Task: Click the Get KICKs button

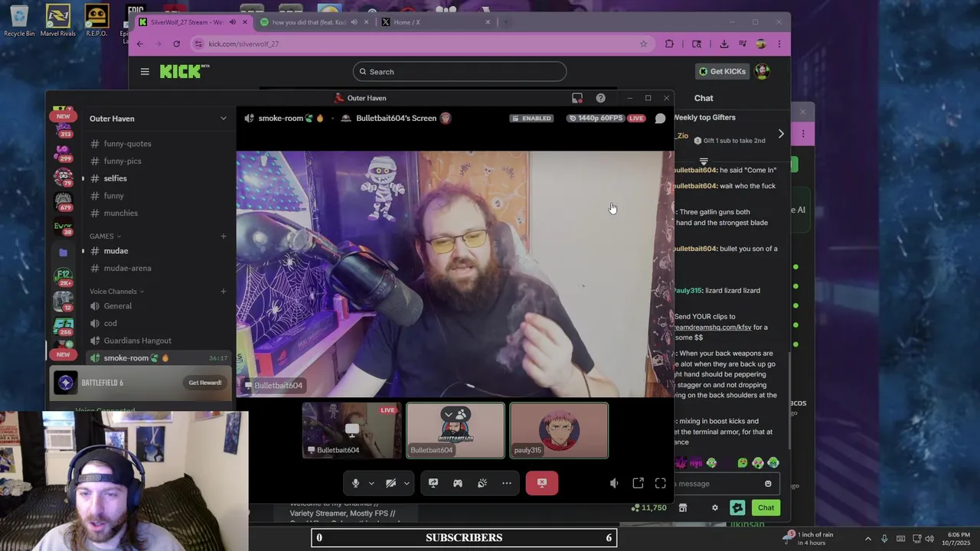Action: tap(721, 72)
